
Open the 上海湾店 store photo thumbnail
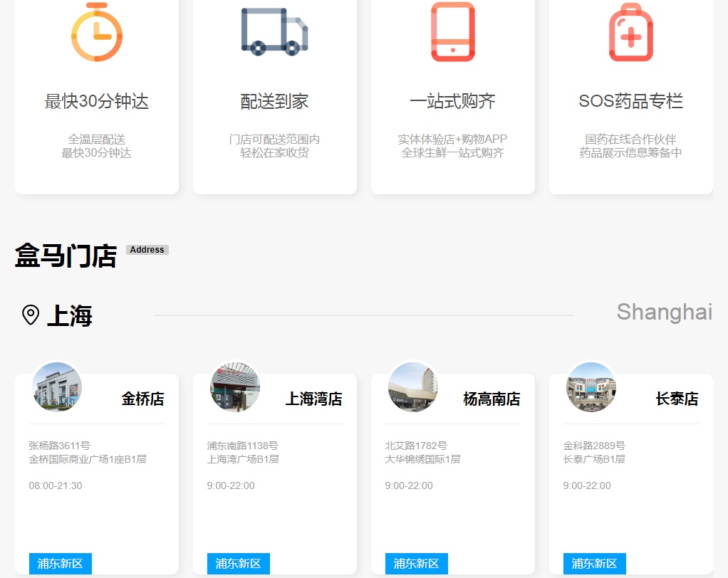pos(235,387)
